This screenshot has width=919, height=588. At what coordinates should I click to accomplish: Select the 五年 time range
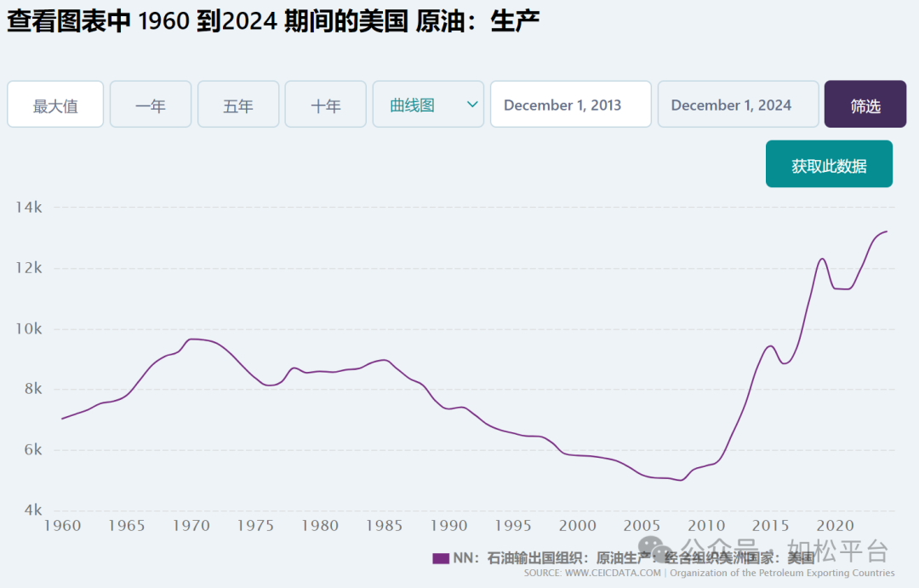[x=238, y=105]
